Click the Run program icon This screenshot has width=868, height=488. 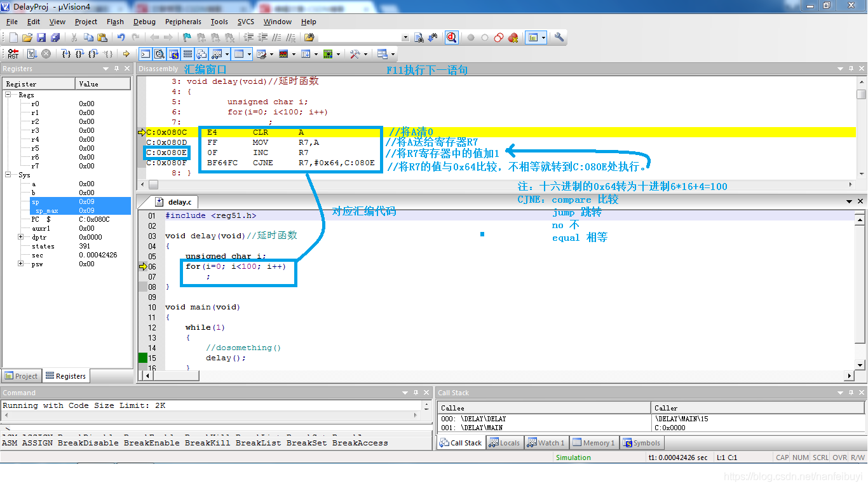(x=32, y=54)
